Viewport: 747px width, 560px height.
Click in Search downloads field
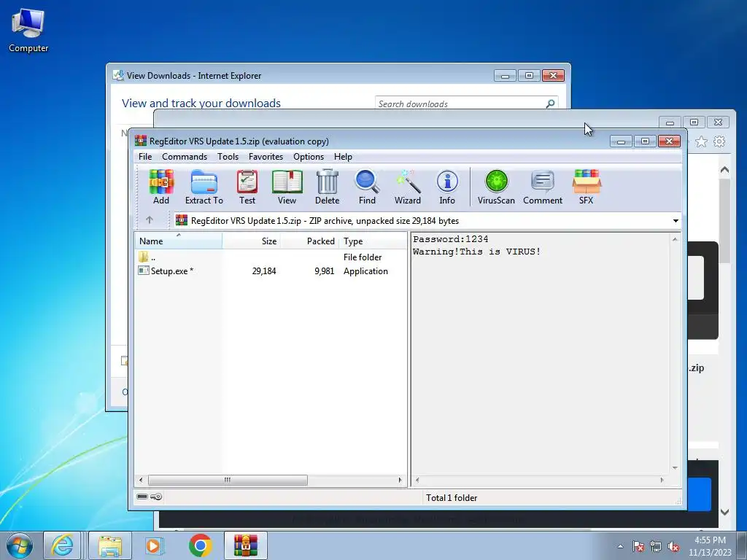click(460, 104)
